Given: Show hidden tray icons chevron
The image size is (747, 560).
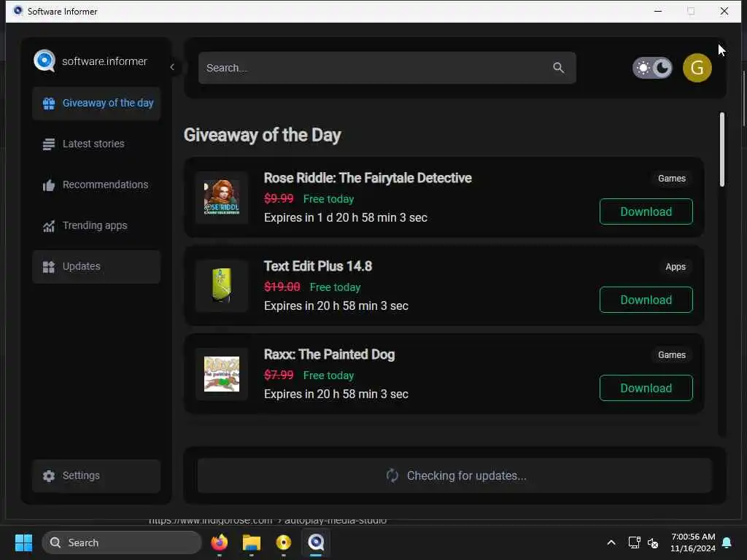Looking at the screenshot, I should pos(611,542).
